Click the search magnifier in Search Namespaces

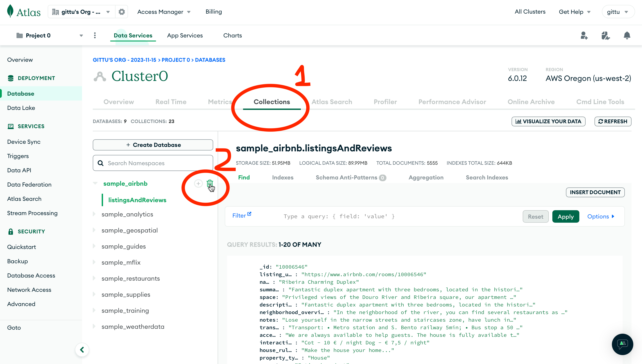pos(101,163)
